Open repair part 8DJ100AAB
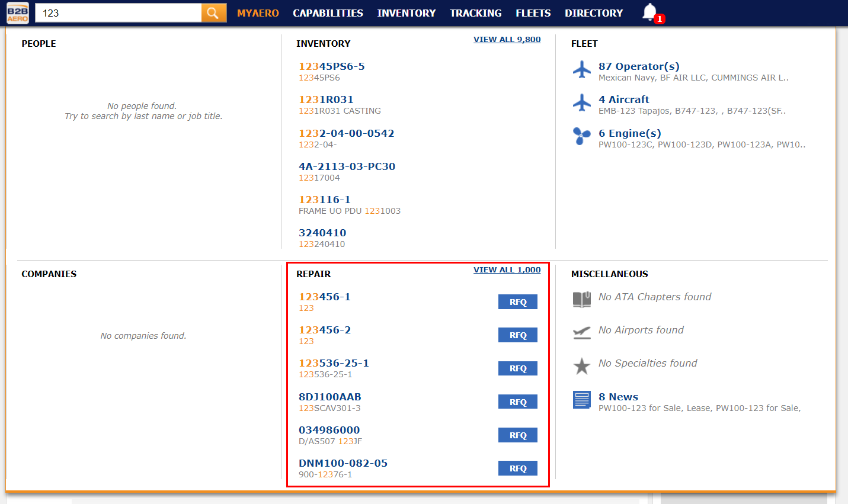848x504 pixels. [x=330, y=397]
